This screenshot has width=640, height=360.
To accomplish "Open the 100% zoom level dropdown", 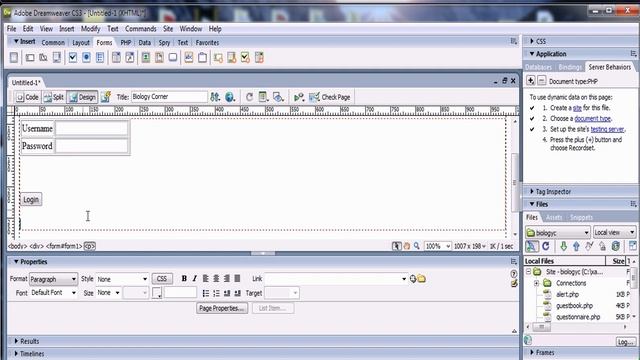I will click(x=437, y=246).
